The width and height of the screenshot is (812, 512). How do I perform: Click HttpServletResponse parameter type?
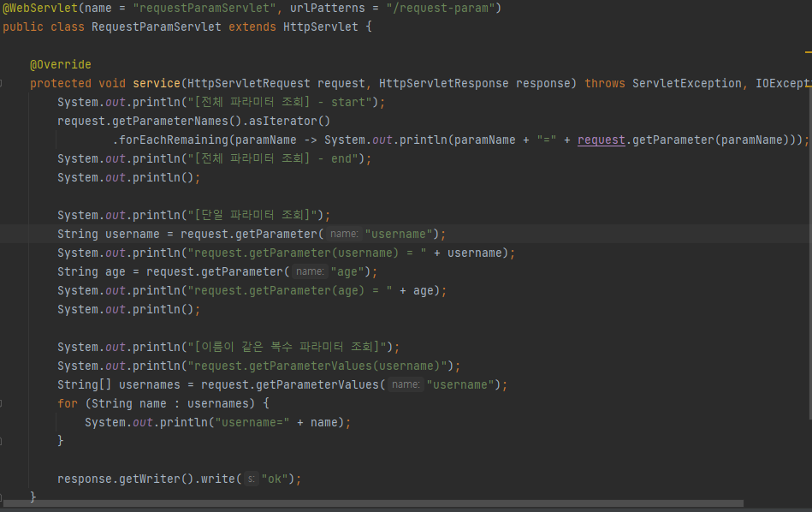tap(444, 83)
